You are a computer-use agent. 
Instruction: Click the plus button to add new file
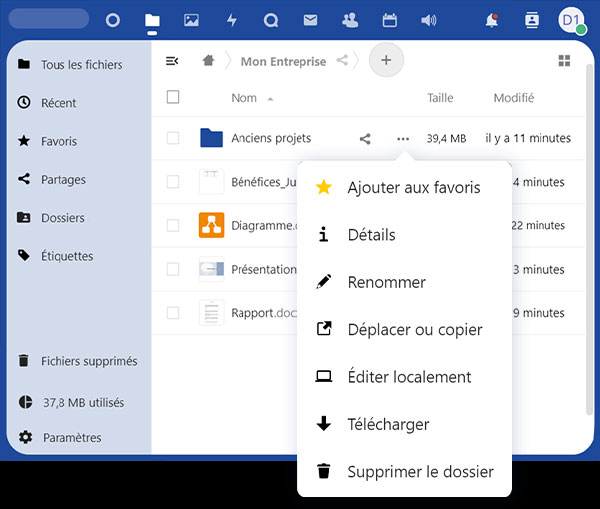point(386,61)
